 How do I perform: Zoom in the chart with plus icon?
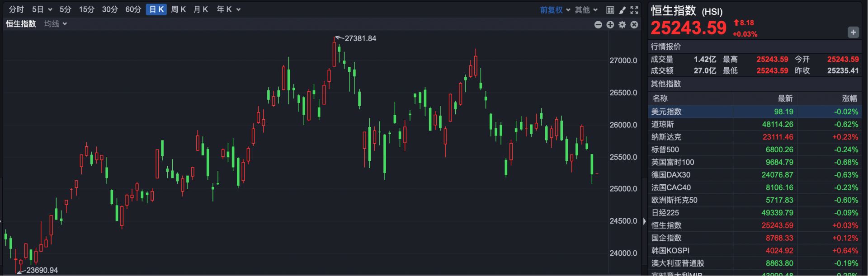(x=610, y=25)
